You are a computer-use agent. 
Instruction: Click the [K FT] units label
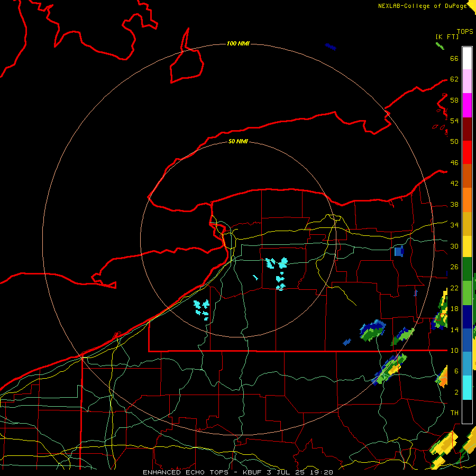point(447,36)
